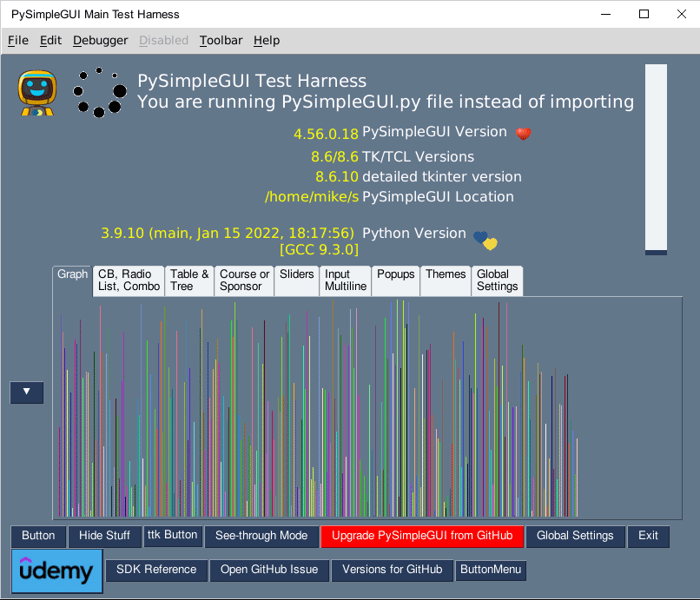Open the Help menu
The height and width of the screenshot is (600, 700).
click(x=267, y=40)
